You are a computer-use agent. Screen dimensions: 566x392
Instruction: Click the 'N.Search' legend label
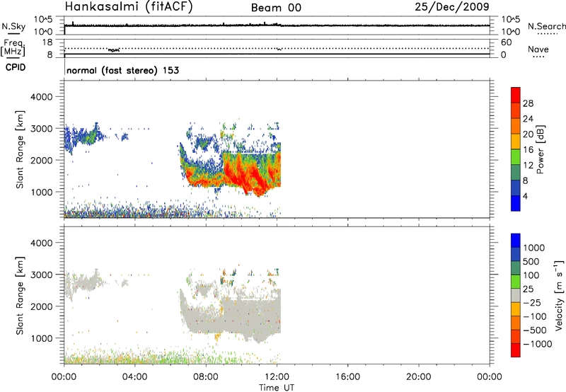tap(546, 26)
